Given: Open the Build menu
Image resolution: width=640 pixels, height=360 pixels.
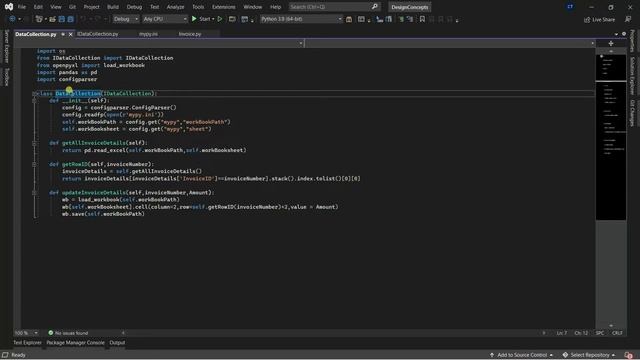Looking at the screenshot, I should point(113,7).
